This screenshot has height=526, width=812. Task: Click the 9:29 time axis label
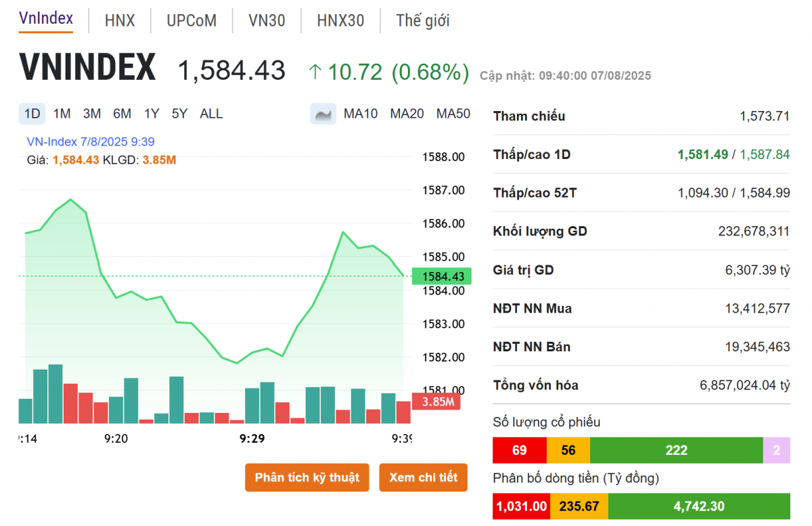coord(252,439)
